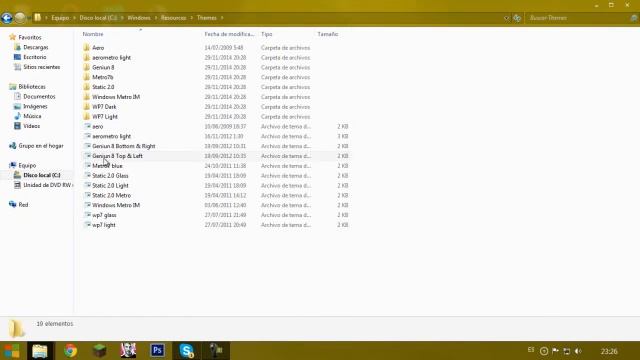Navigate to Resources in the breadcrumb

173,18
